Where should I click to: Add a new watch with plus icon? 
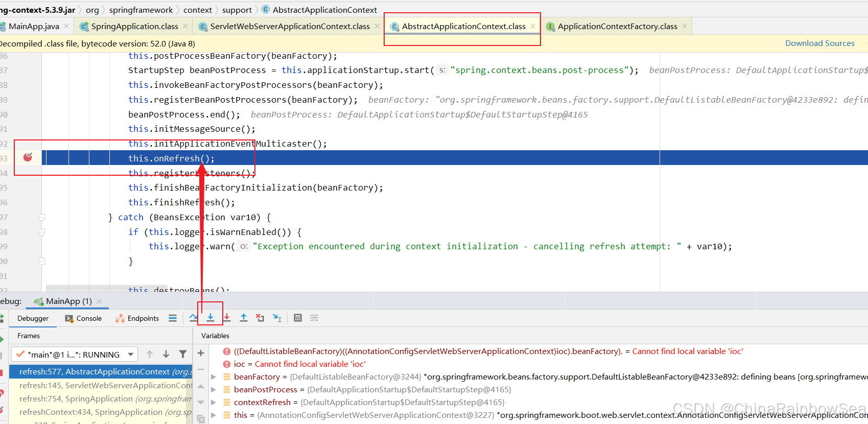tap(201, 353)
